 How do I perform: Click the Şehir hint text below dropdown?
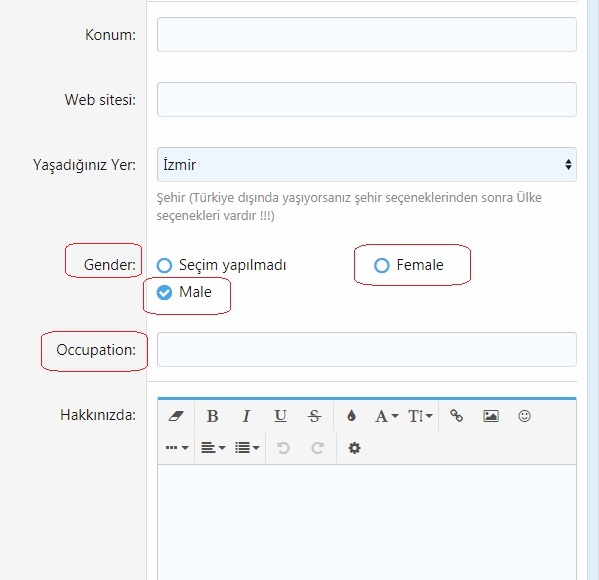click(349, 206)
